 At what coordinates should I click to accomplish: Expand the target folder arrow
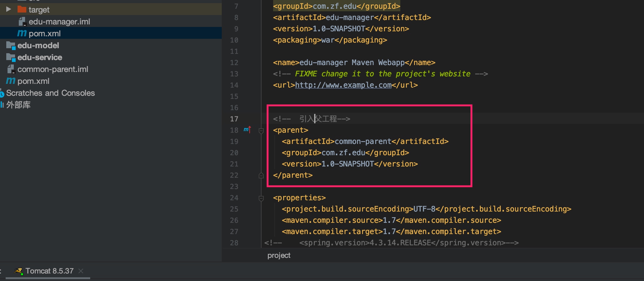click(8, 9)
